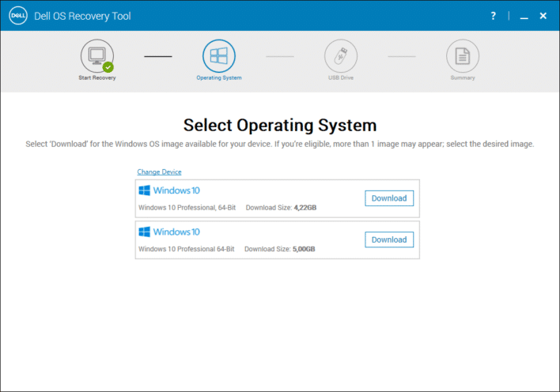Download the 4,22GB Windows 10 image
The height and width of the screenshot is (392, 560).
coord(389,198)
